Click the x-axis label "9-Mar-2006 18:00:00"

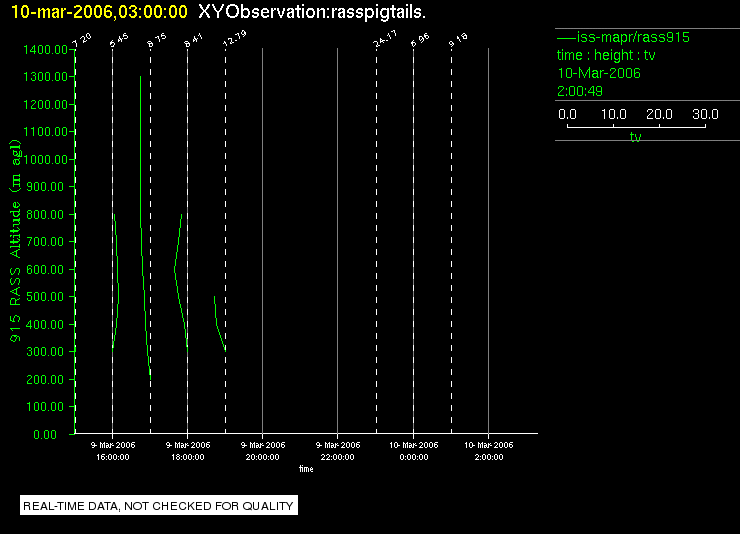188,451
